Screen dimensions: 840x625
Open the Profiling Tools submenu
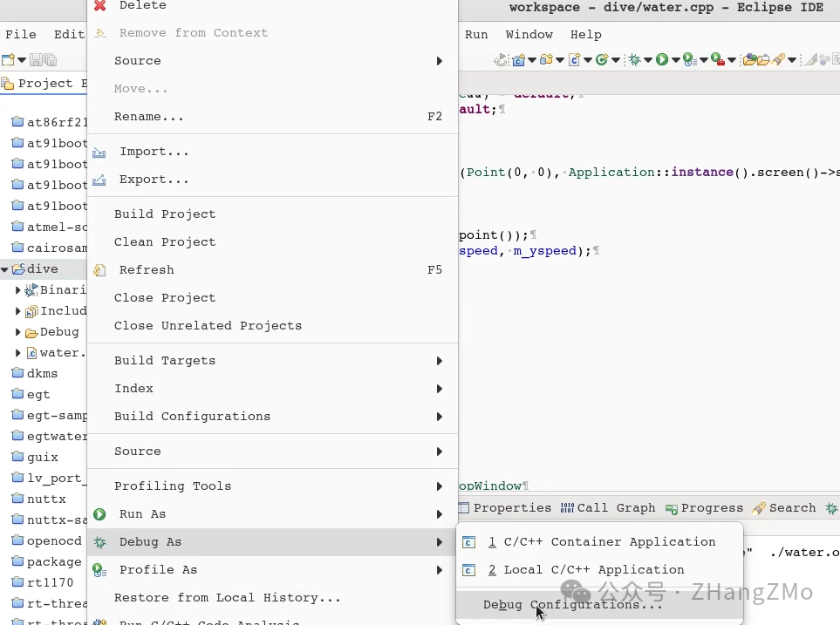click(x=272, y=486)
